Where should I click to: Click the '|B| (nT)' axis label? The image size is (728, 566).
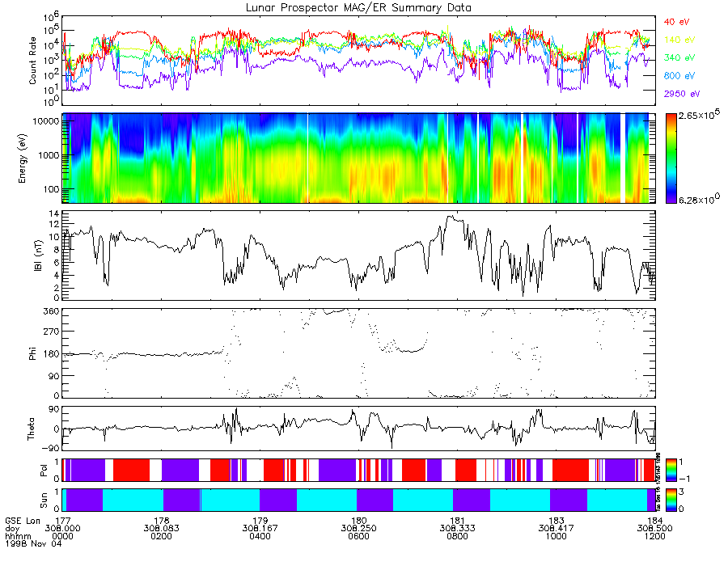click(39, 256)
